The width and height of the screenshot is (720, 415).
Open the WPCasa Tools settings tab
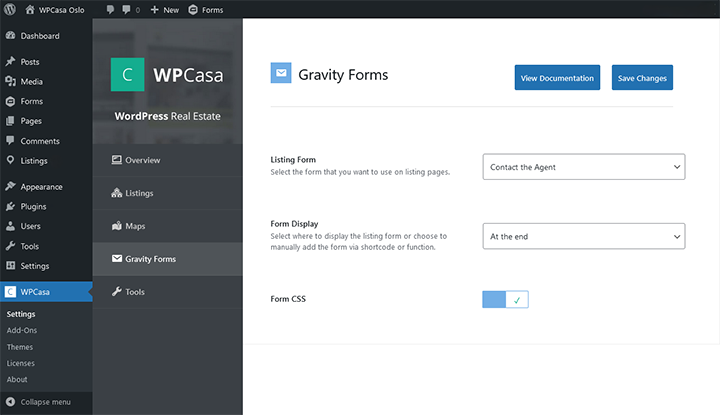click(x=168, y=292)
